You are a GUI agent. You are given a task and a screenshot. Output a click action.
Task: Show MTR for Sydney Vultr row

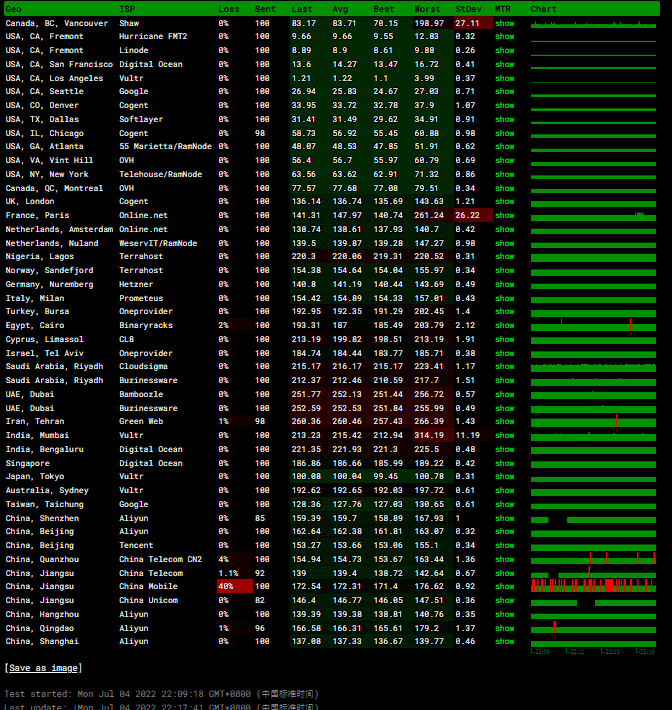tap(504, 490)
